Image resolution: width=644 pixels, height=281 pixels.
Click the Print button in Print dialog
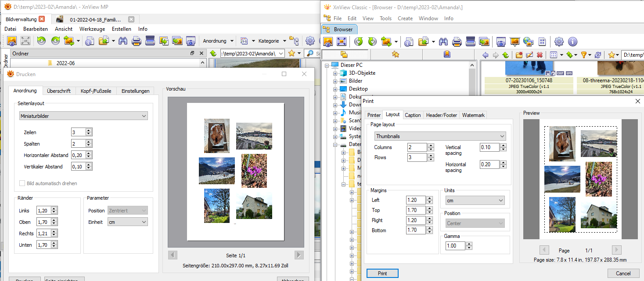[382, 273]
